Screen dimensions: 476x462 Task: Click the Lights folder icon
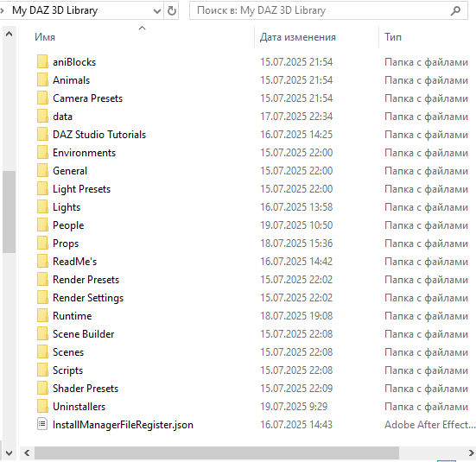pos(42,206)
